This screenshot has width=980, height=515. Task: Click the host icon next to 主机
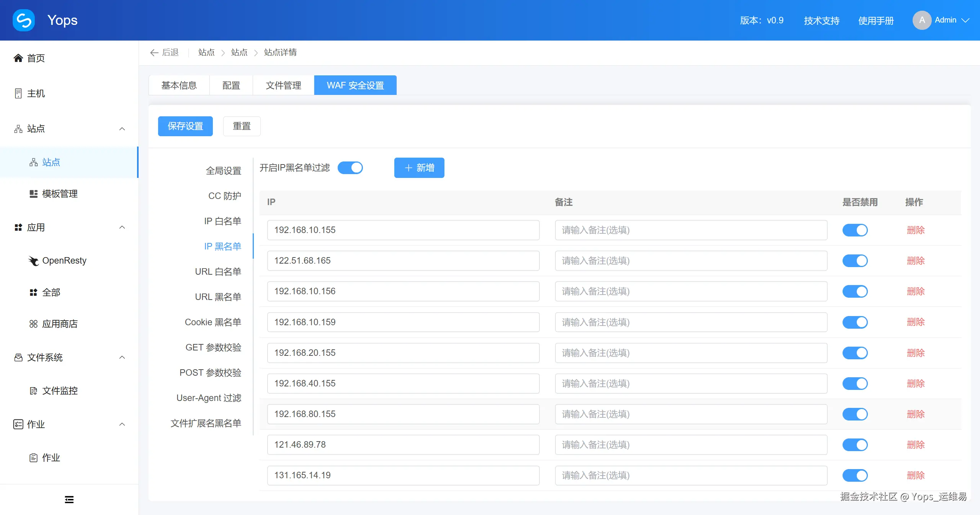click(18, 93)
